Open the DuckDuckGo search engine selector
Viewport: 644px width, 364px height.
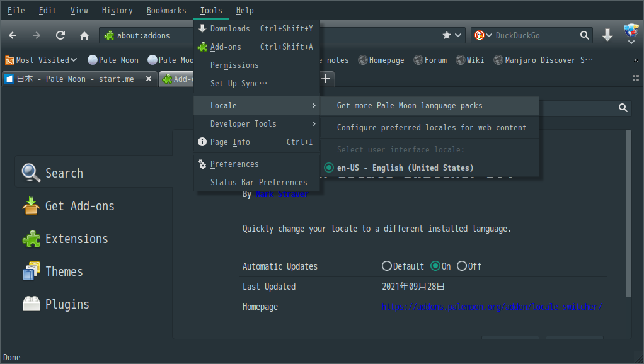(483, 35)
